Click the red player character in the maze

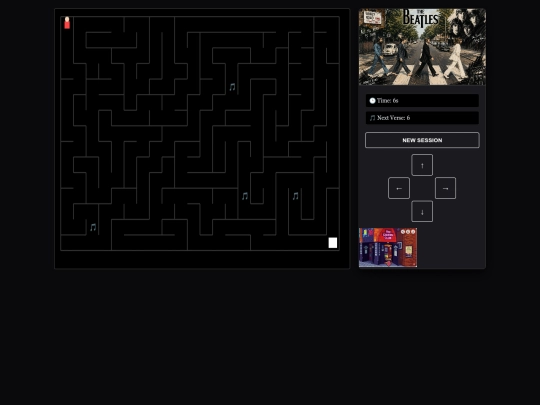point(67,23)
